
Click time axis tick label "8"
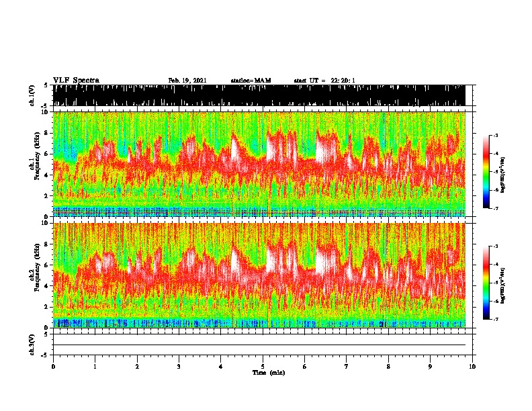388,366
